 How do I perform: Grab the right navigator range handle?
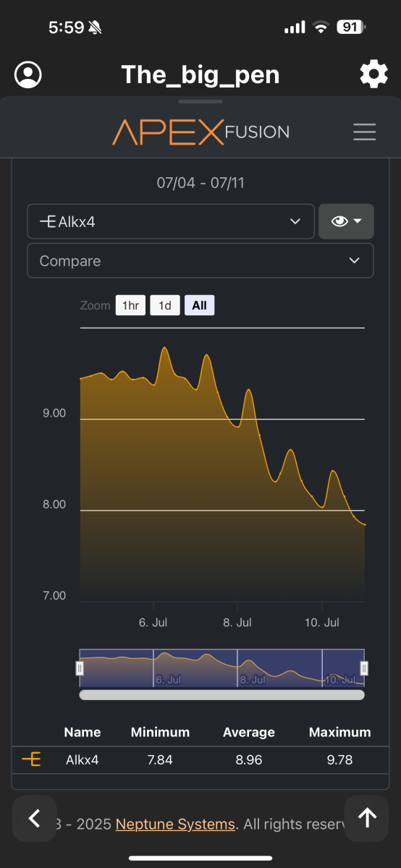364,668
